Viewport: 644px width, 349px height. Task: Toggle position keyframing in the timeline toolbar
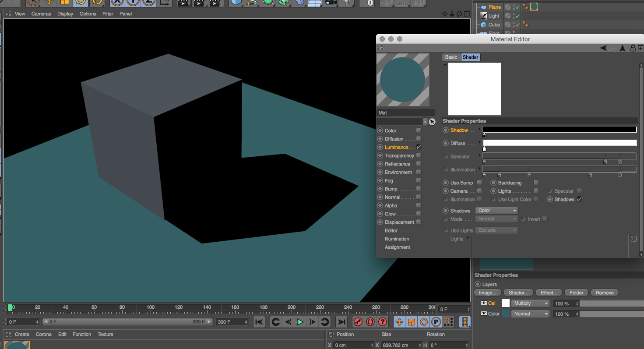click(x=400, y=322)
